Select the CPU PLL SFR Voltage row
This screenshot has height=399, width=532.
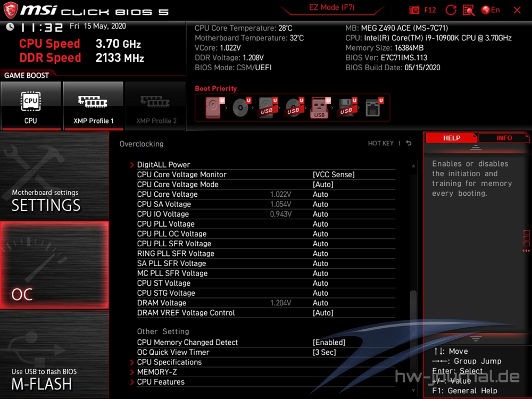[266, 244]
